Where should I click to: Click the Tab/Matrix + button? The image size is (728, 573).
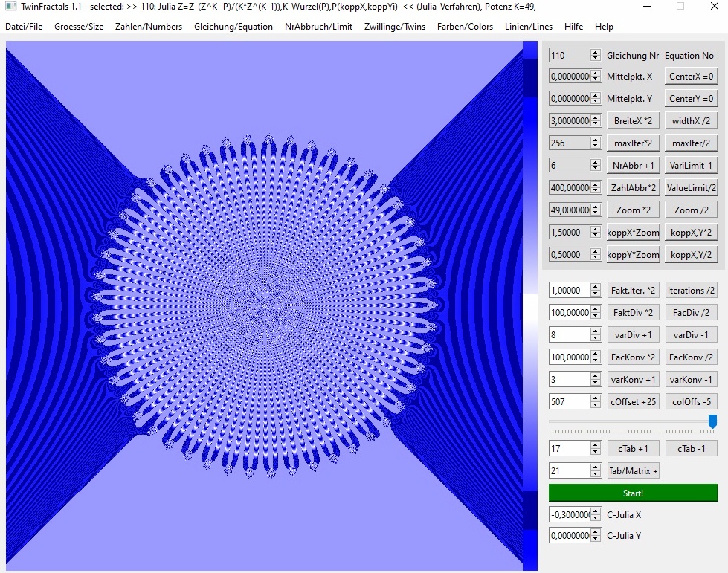tap(634, 470)
